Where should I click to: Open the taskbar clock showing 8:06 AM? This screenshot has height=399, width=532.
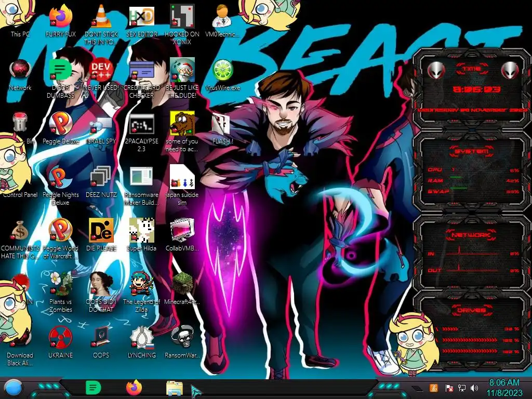[x=504, y=383]
